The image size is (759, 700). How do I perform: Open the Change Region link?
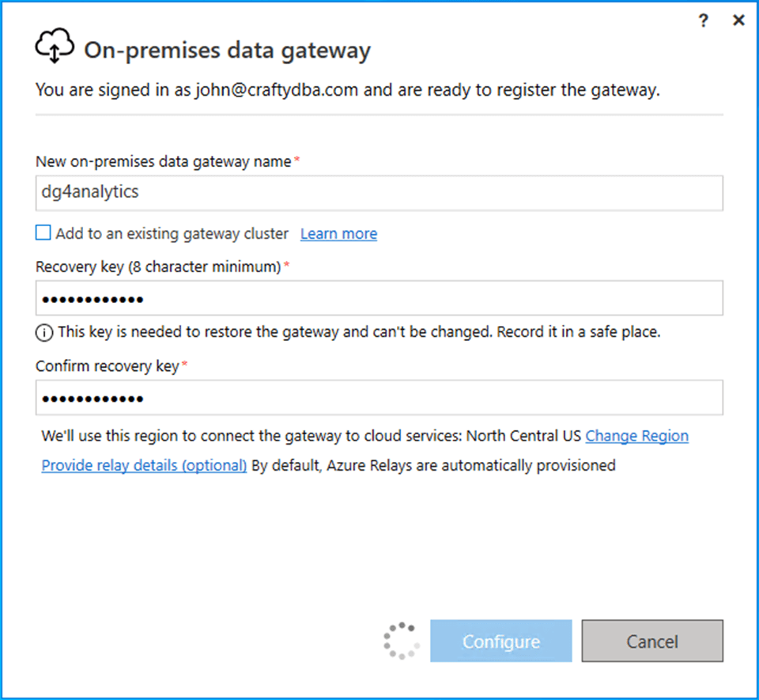pyautogui.click(x=636, y=436)
